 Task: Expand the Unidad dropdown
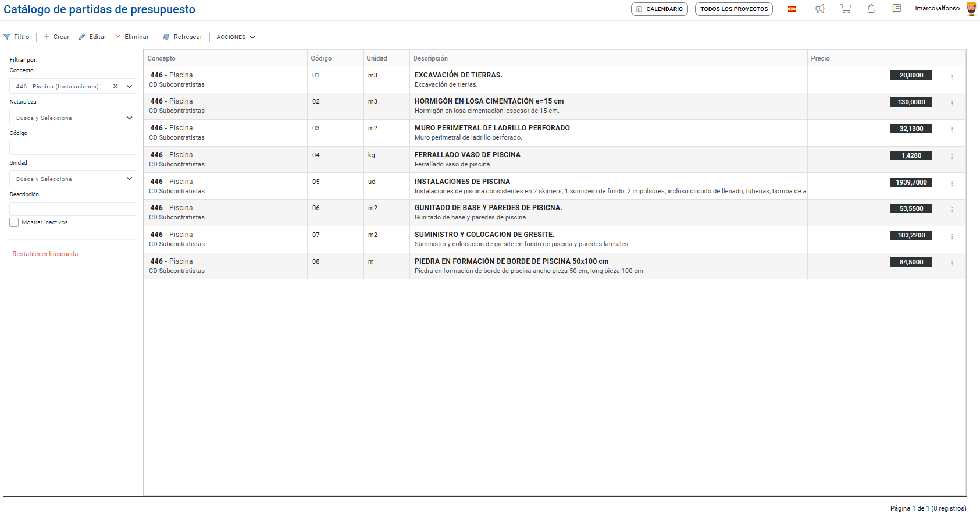point(129,179)
